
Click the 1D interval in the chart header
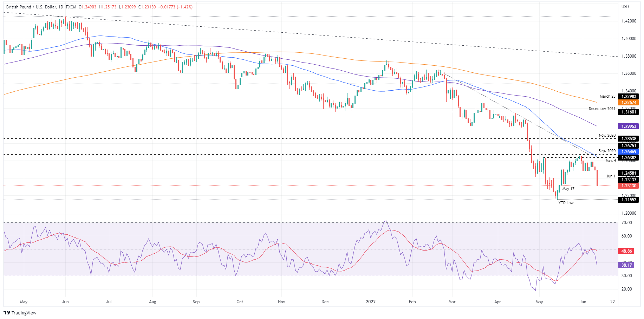tap(61, 7)
